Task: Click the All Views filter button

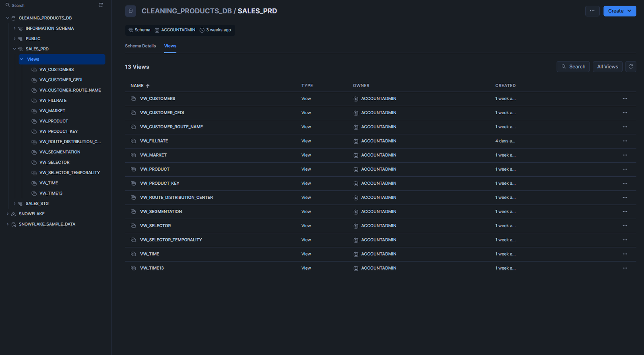Action: (x=607, y=67)
